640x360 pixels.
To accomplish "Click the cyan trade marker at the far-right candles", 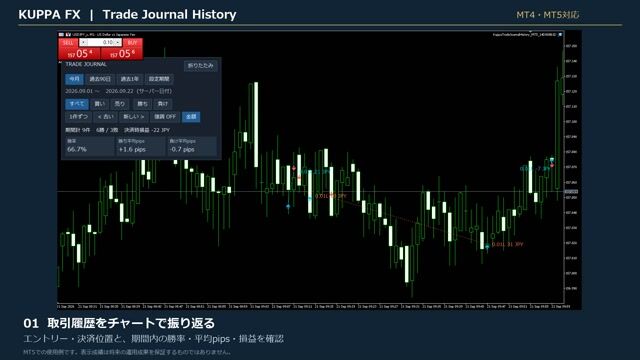I will [x=552, y=160].
